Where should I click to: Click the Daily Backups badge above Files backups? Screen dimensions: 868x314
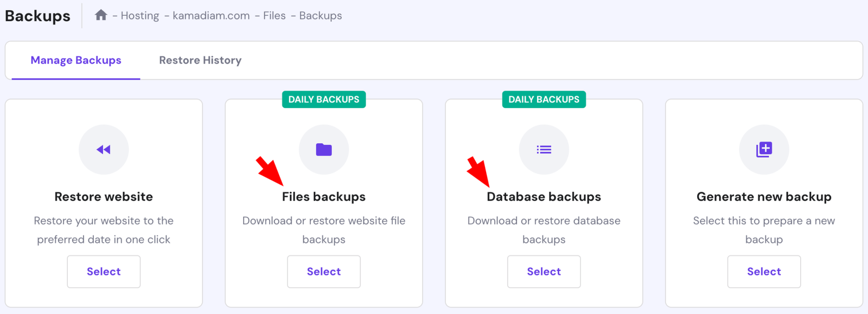click(324, 99)
